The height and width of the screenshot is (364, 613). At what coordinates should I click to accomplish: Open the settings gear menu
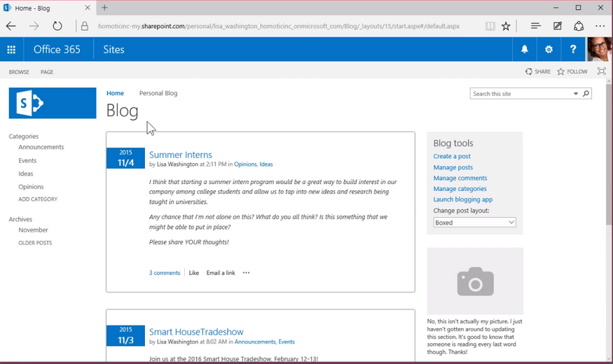point(549,49)
